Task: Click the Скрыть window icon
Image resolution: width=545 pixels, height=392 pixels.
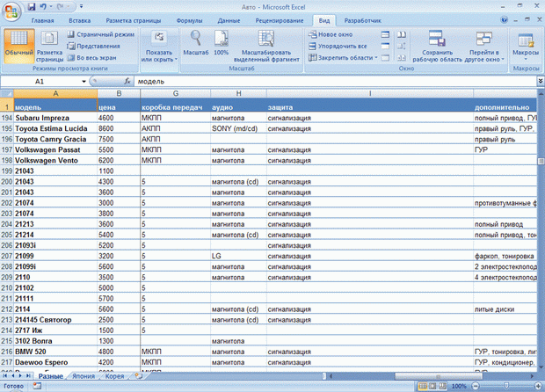Action: [x=385, y=46]
